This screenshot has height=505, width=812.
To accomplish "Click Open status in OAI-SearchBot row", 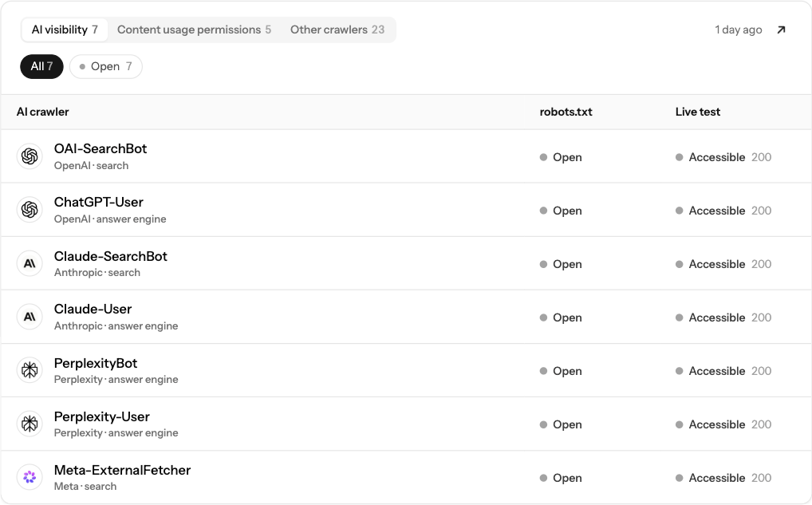I will click(561, 157).
